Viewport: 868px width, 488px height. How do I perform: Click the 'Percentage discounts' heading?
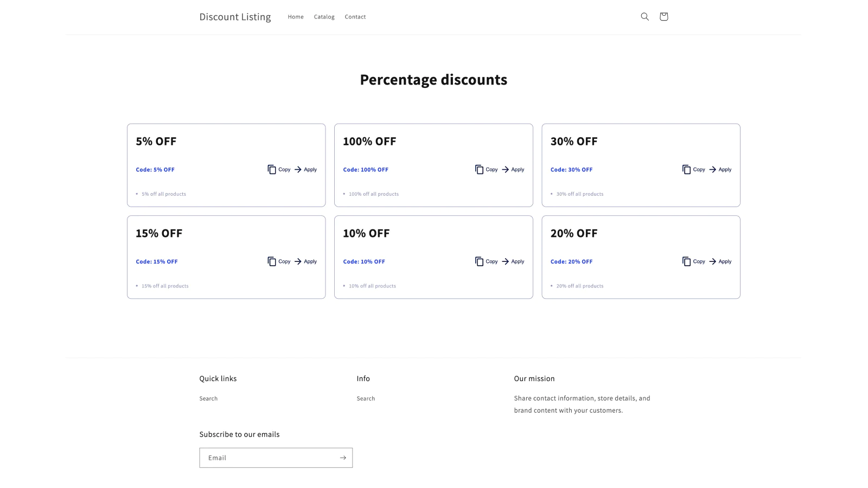(433, 80)
